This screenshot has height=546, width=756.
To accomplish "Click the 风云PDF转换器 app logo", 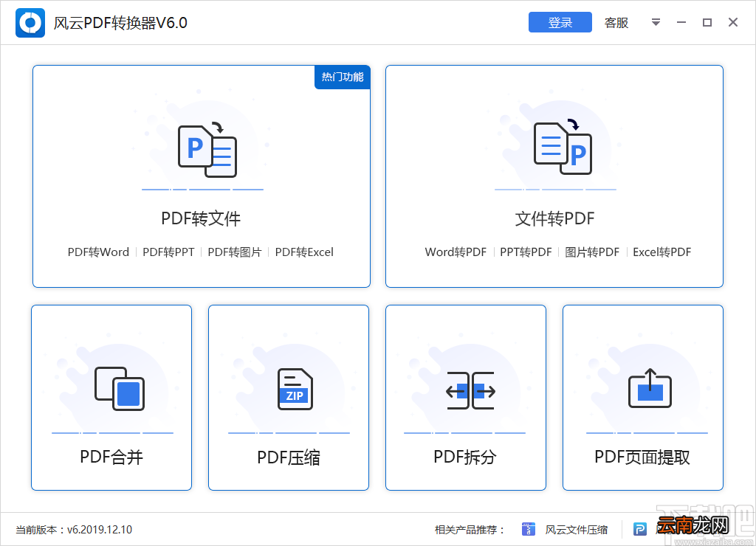I will [30, 23].
